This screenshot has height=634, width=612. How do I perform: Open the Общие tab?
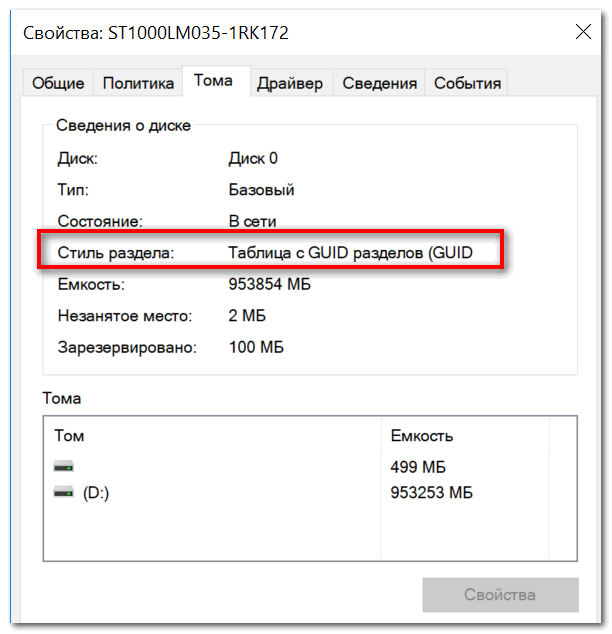pos(58,84)
